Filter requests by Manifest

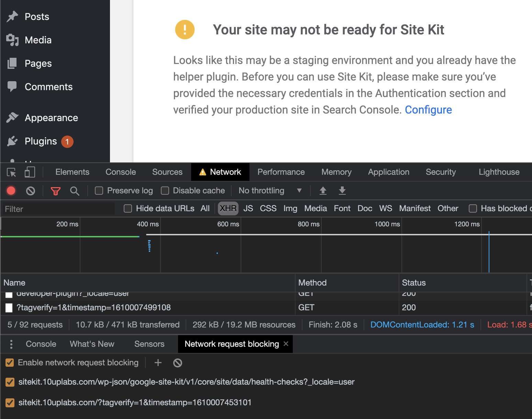pyautogui.click(x=415, y=208)
